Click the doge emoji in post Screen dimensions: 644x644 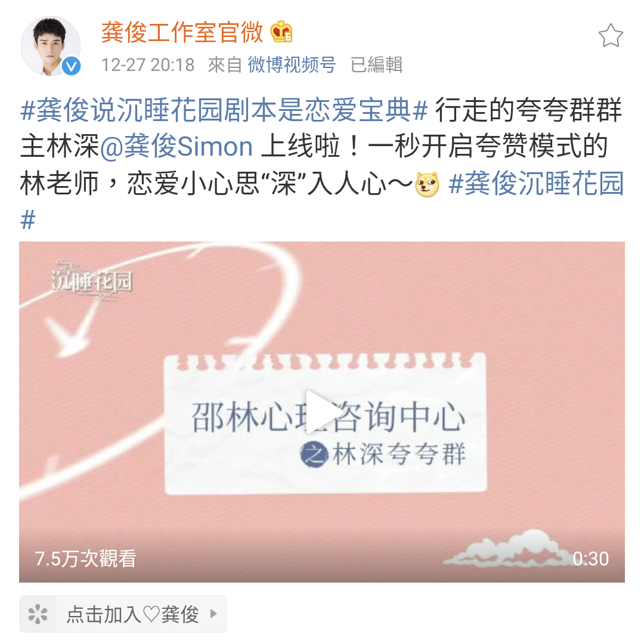click(427, 184)
